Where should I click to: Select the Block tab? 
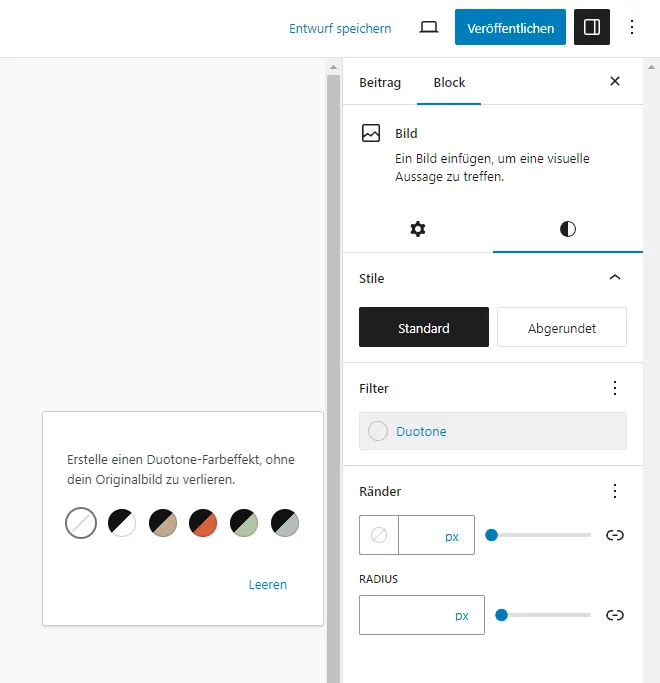[449, 82]
